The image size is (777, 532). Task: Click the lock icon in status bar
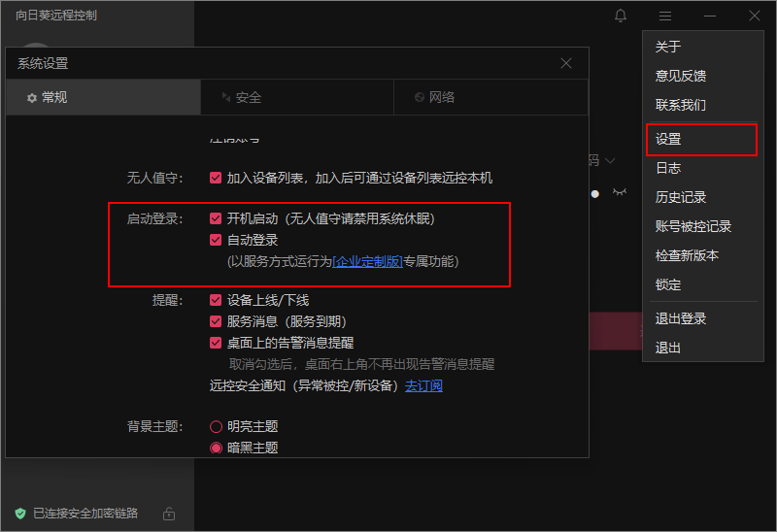169,514
